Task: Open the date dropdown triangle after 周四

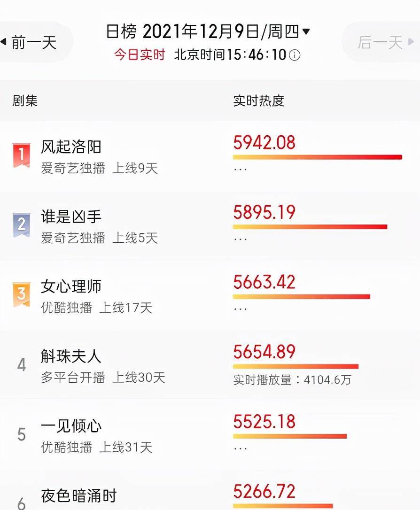Action: [x=306, y=32]
